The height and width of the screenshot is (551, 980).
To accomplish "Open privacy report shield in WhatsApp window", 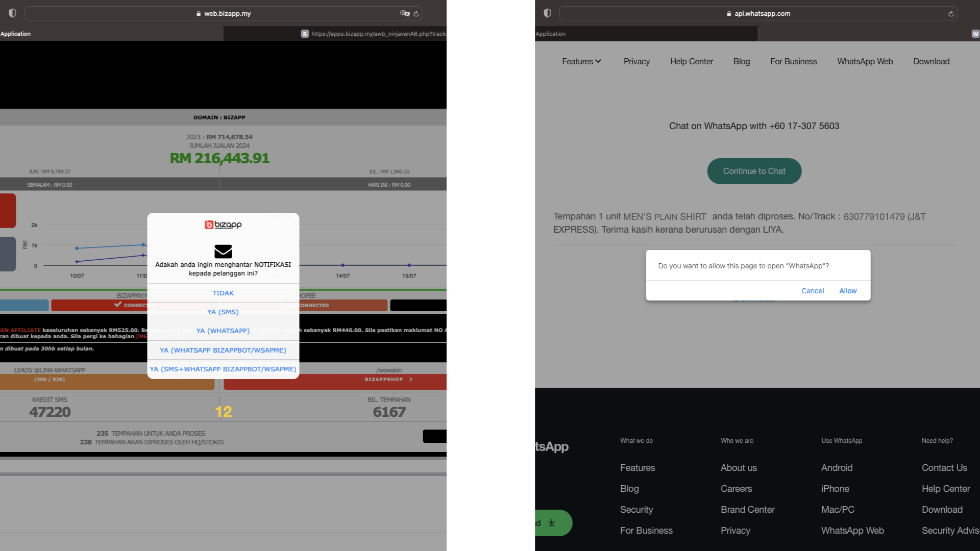I will pos(547,13).
